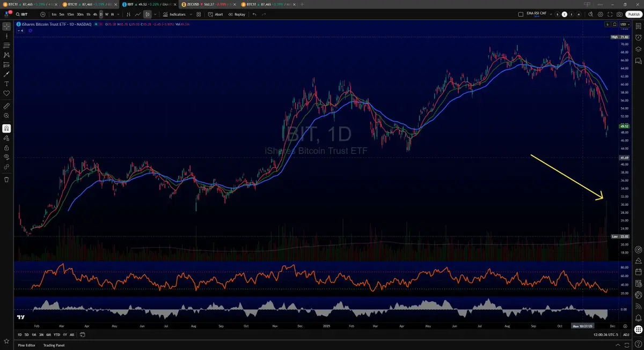Select the D daily timeframe
644x350 pixels.
click(x=101, y=14)
